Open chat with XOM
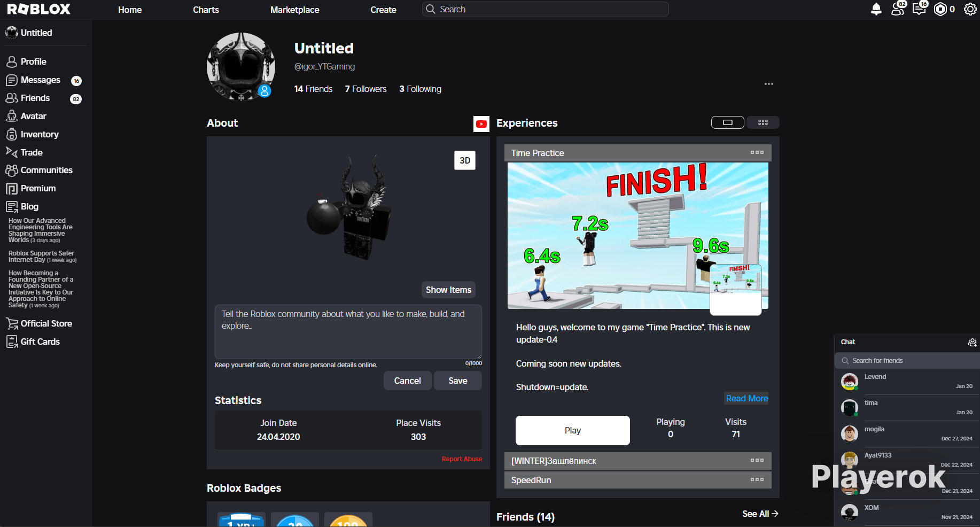This screenshot has width=980, height=527. pyautogui.click(x=907, y=513)
